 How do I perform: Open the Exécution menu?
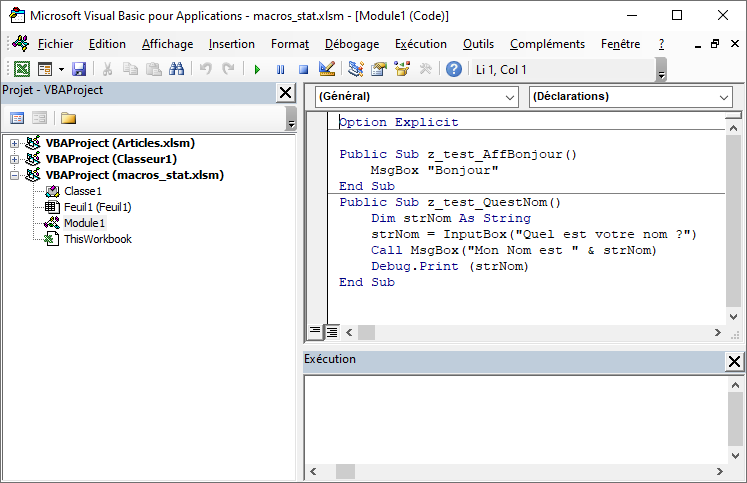tap(421, 44)
